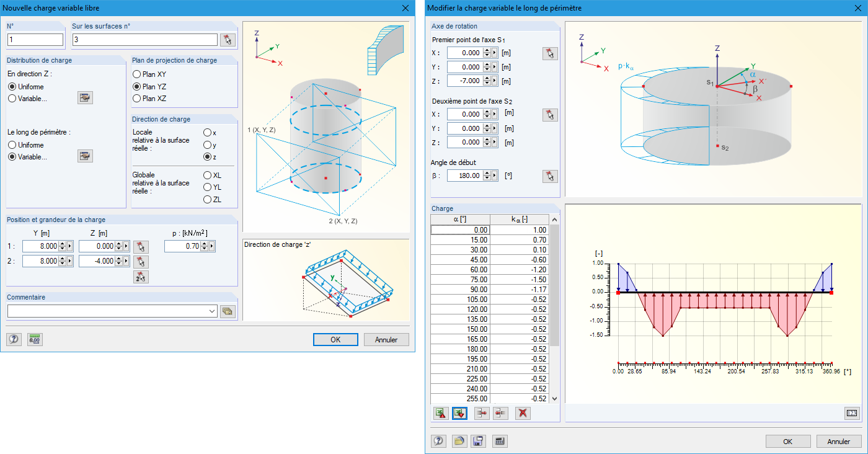
Task: Click OK in the Modifier la charge dialog
Action: click(788, 441)
